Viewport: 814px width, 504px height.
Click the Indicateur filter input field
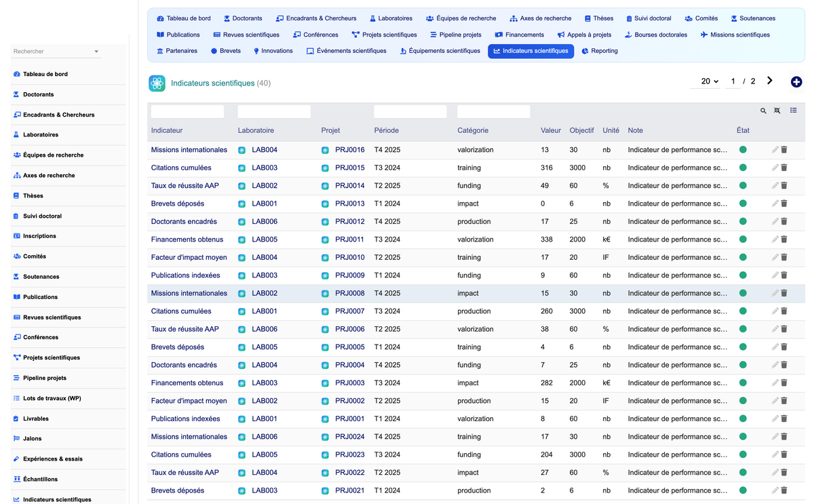click(187, 111)
